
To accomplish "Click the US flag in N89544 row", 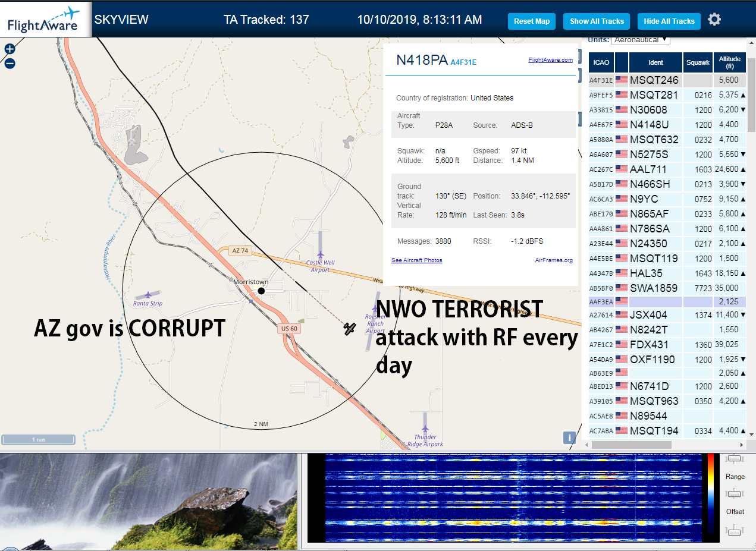I will [x=622, y=415].
